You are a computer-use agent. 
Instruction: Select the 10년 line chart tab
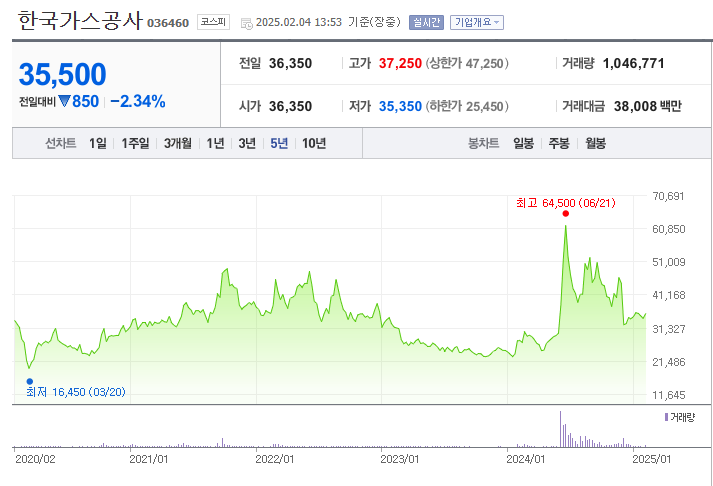[314, 144]
